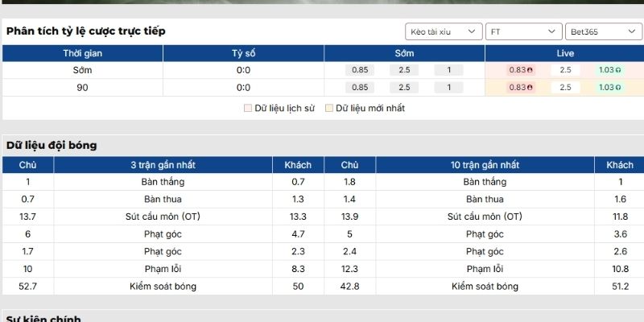
Task: Click the 13.9 shots value
Action: click(350, 217)
